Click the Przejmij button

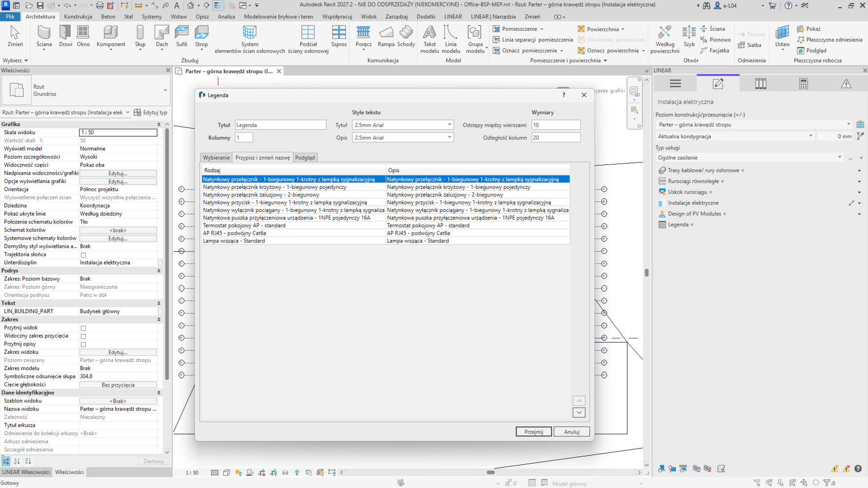pos(534,431)
